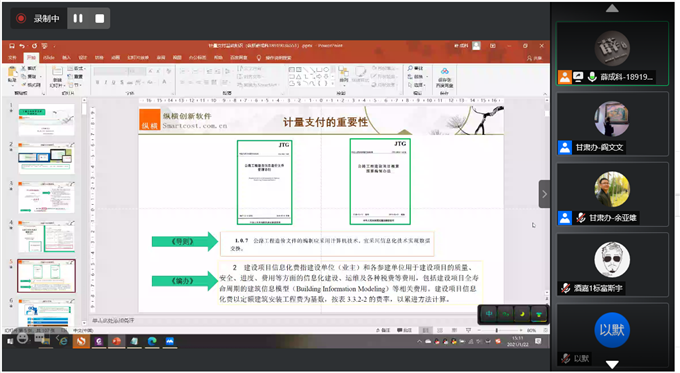This screenshot has width=680, height=373.
Task: Open Microsoft Edge in the taskbar
Action: pos(152,341)
